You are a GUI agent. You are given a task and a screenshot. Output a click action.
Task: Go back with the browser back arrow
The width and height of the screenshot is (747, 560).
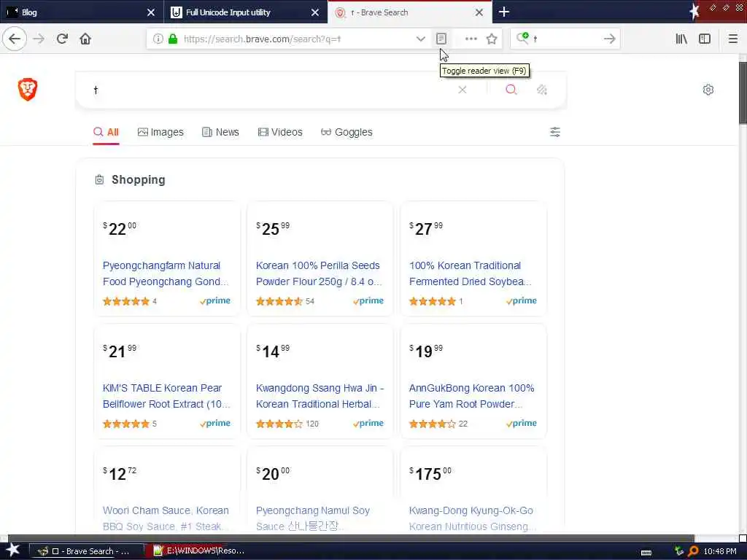[x=15, y=39]
